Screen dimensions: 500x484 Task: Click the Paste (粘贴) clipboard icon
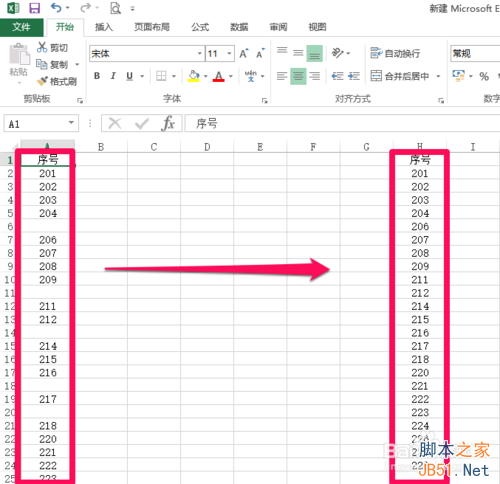pos(19,54)
